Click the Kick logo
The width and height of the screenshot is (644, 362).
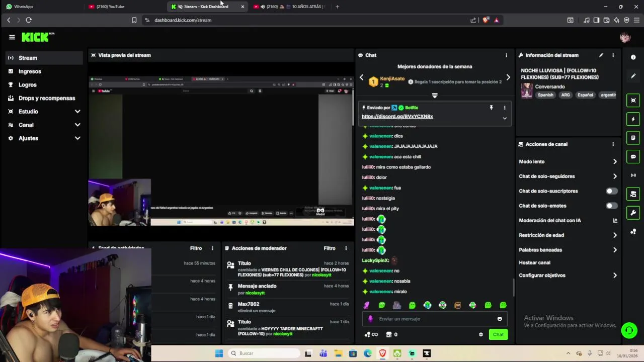[38, 37]
